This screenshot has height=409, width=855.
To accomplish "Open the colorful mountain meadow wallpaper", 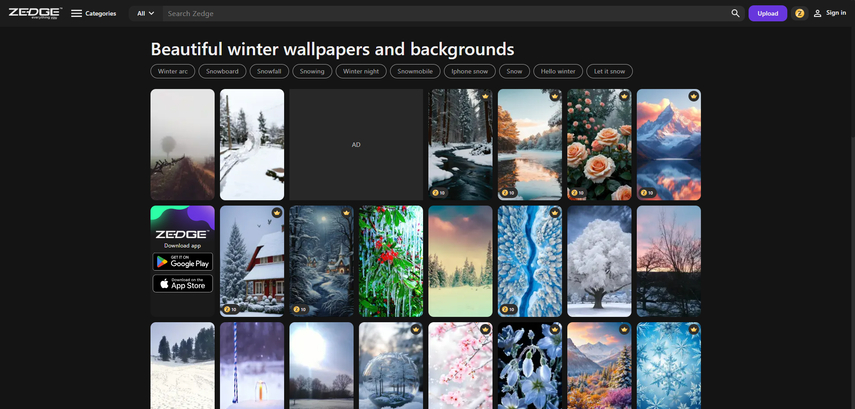I will point(599,365).
